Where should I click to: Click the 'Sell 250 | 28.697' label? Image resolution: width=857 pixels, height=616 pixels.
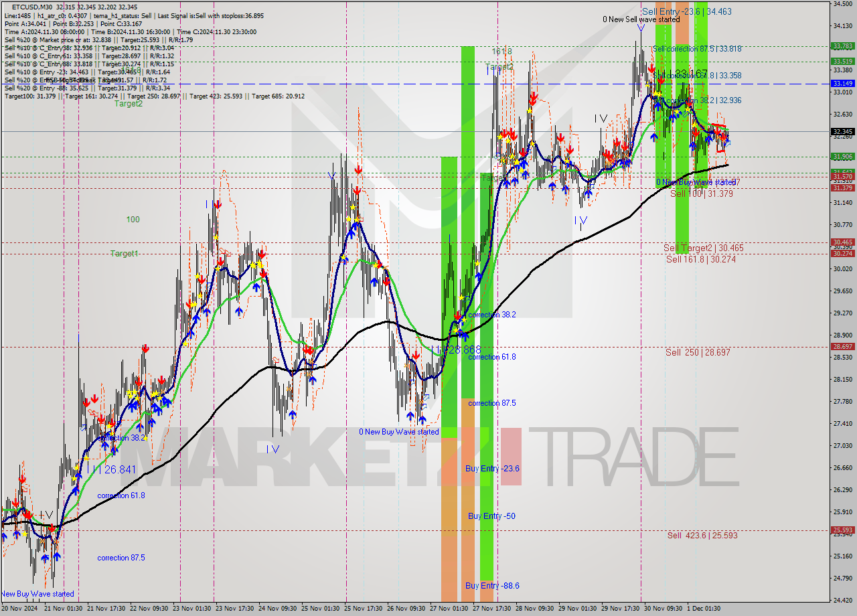pyautogui.click(x=698, y=352)
